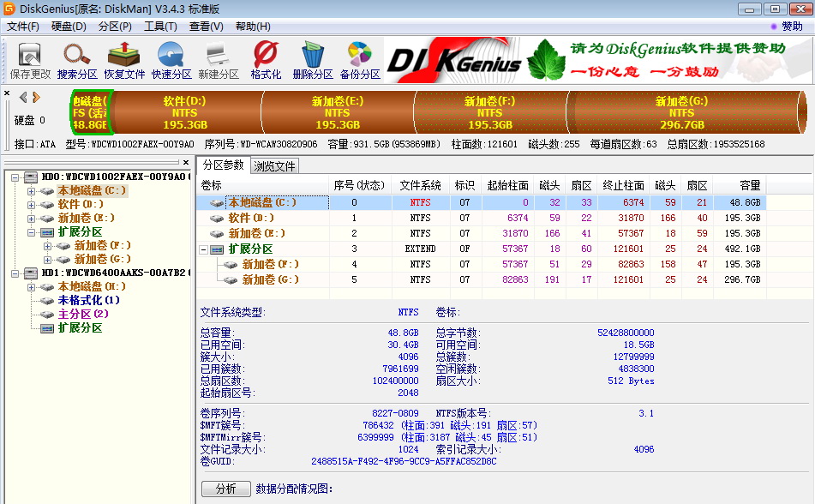
Task: Collapse 扩展分区 under HD0 in tree
Action: pos(31,232)
